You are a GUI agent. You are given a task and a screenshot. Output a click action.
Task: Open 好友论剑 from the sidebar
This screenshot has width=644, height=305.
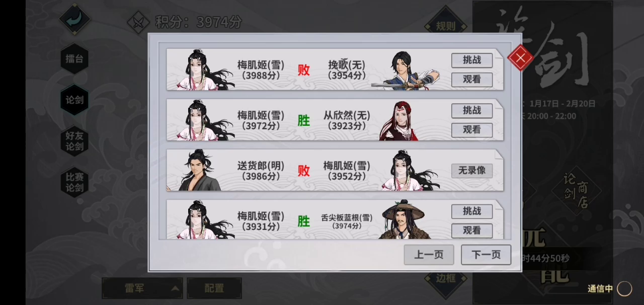(x=74, y=141)
